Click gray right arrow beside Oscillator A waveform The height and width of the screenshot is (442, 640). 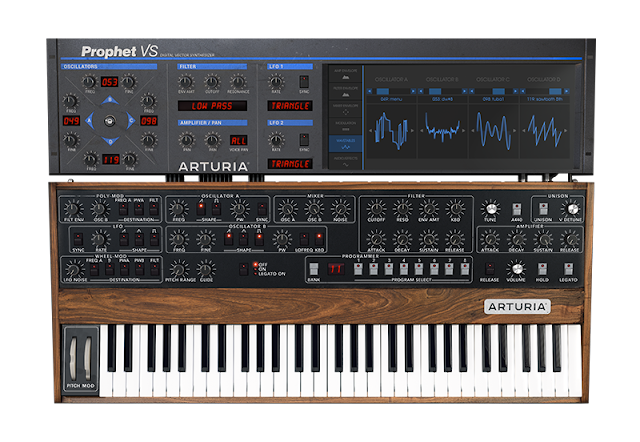point(413,131)
